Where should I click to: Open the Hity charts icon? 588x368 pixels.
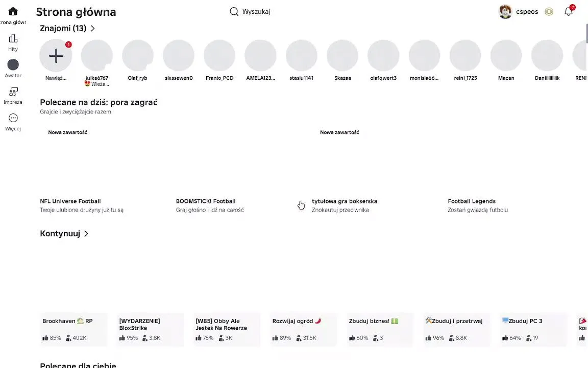pyautogui.click(x=13, y=38)
